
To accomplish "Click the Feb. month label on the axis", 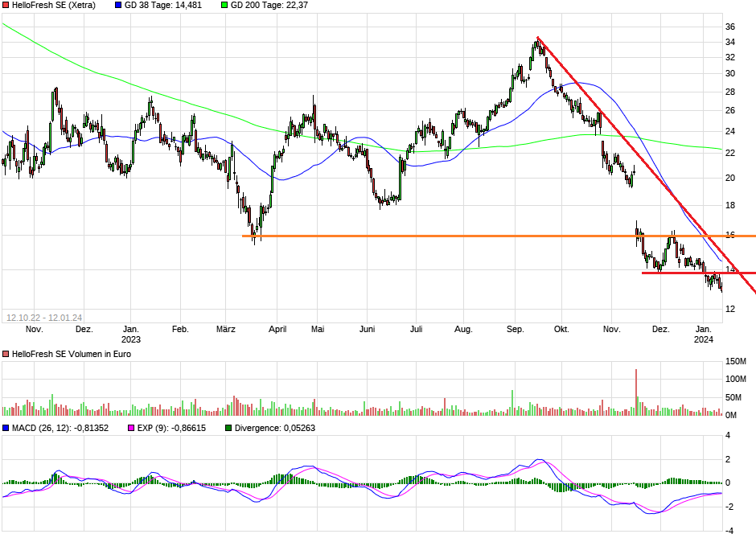I will (180, 329).
